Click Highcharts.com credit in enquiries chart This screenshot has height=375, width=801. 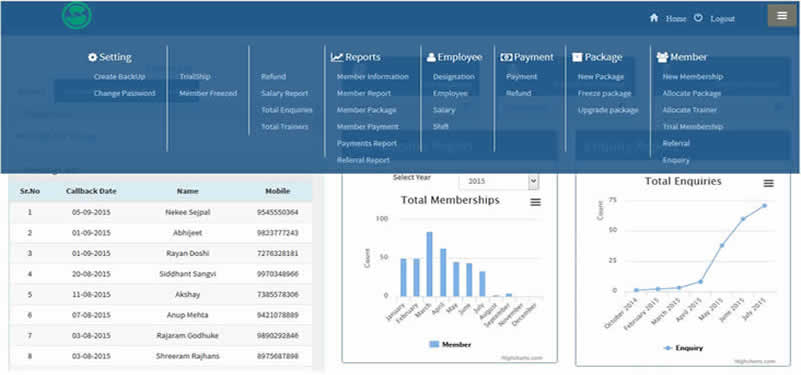pos(755,361)
